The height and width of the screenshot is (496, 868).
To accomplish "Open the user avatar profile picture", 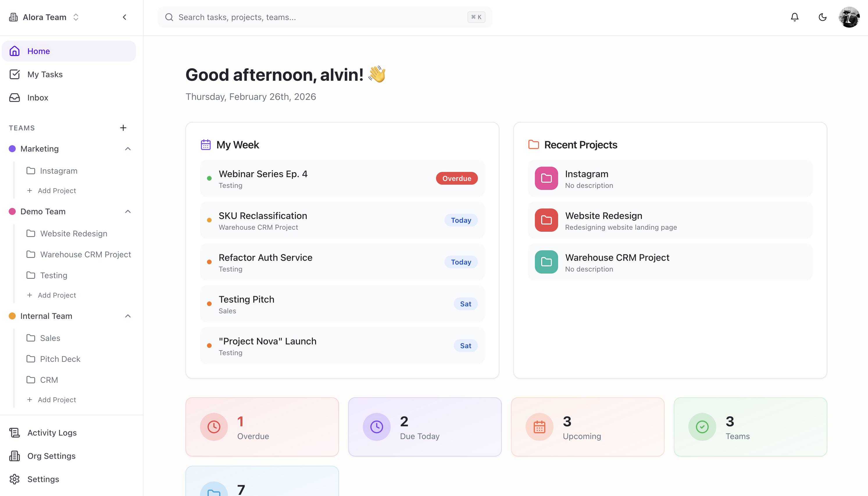I will 849,17.
